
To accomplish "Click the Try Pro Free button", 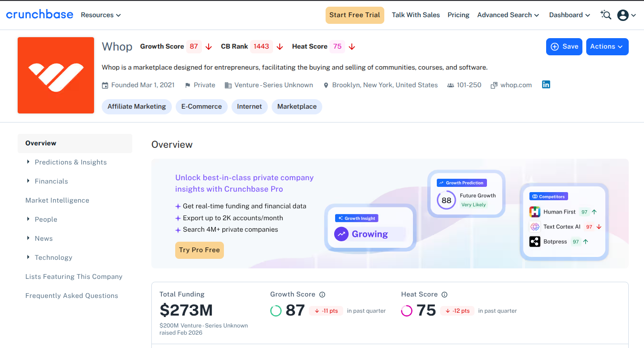I will click(200, 250).
